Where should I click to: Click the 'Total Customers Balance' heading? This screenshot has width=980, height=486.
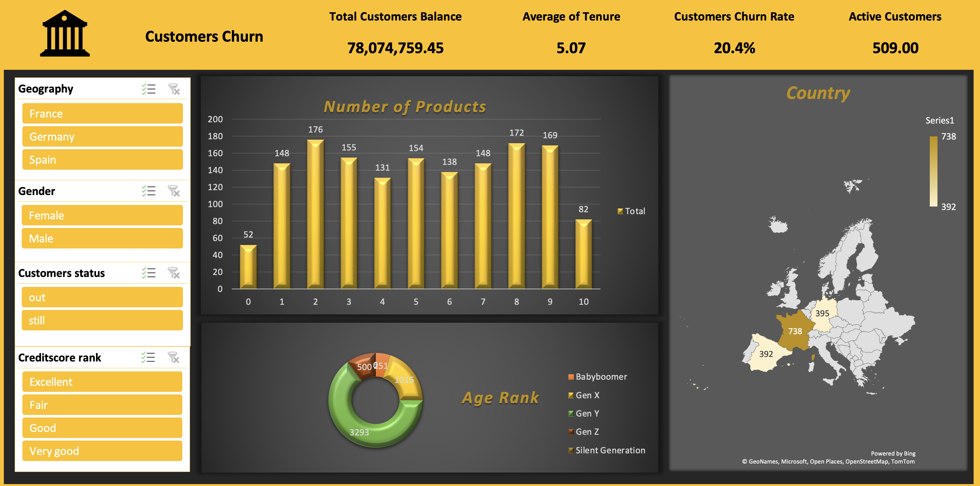(x=395, y=16)
